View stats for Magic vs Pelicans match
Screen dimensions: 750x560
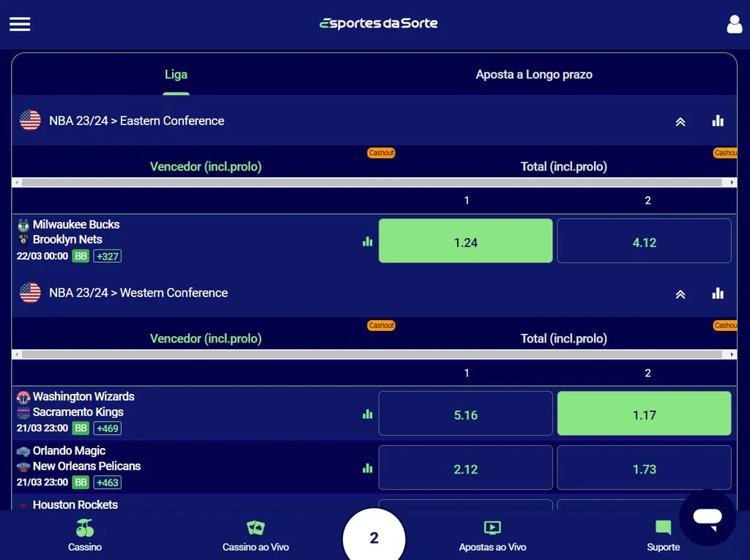[x=368, y=468]
